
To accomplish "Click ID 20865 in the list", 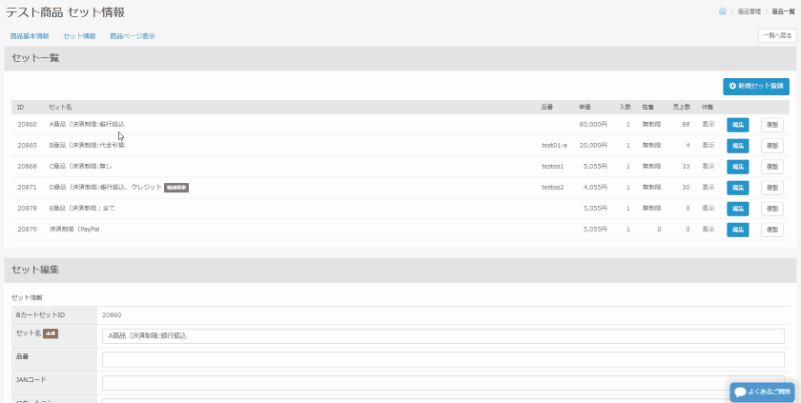I will [x=27, y=145].
